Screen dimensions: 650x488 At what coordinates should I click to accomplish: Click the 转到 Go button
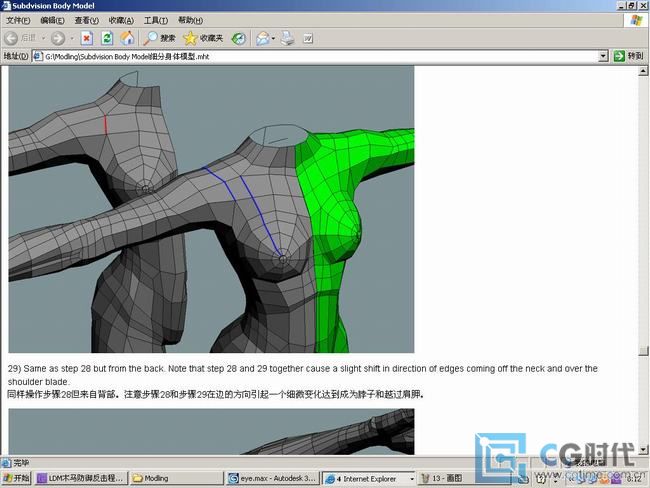[x=628, y=56]
